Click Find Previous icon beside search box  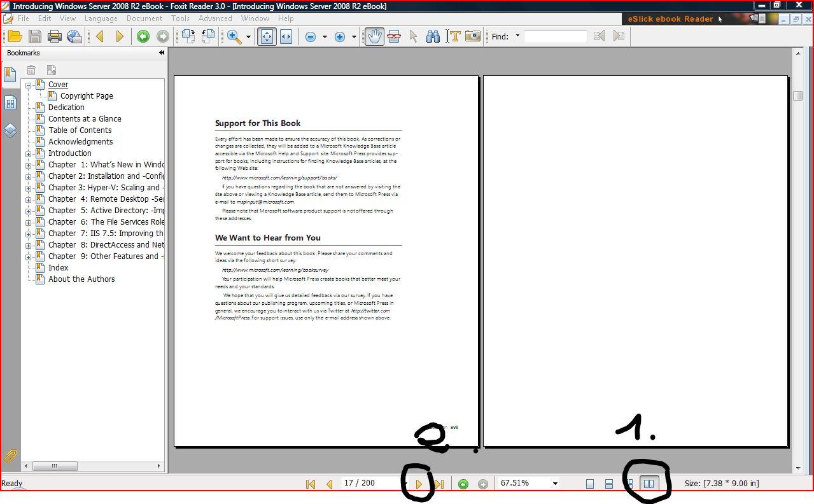pos(599,36)
